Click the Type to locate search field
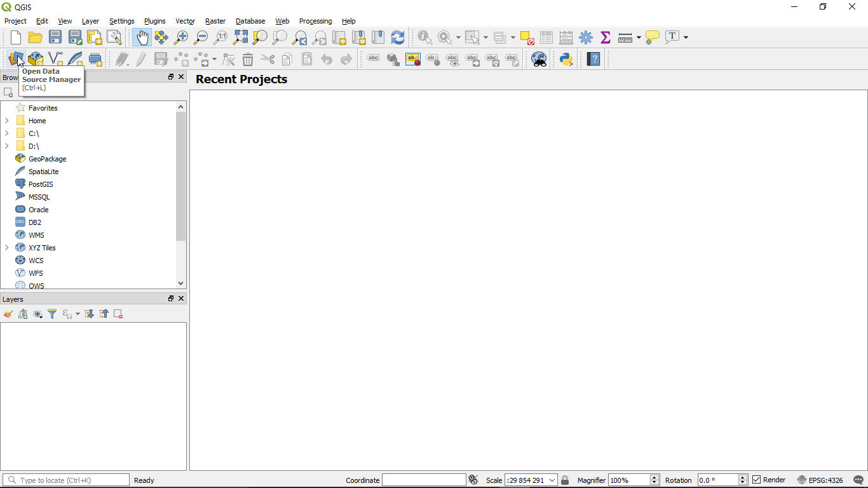868x488 pixels. click(66, 480)
